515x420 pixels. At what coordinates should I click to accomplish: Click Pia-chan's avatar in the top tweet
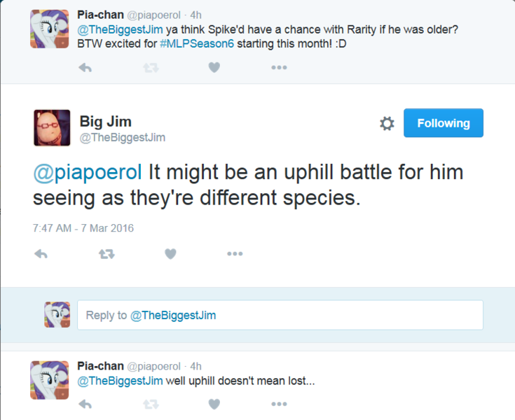(x=49, y=29)
